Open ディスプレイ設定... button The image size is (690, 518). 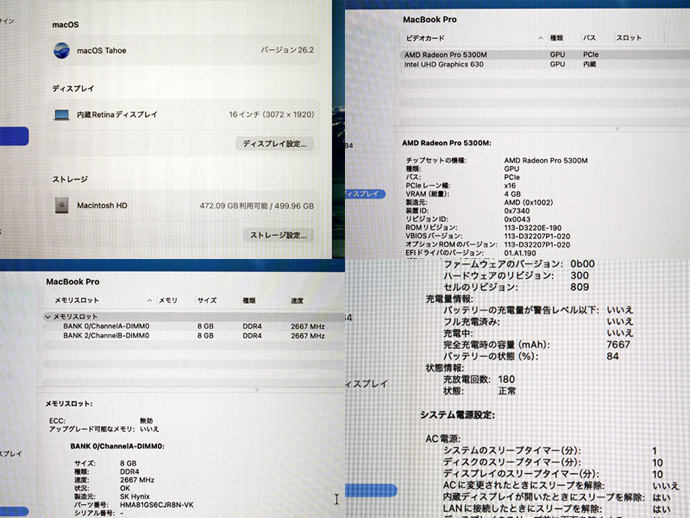pos(273,144)
